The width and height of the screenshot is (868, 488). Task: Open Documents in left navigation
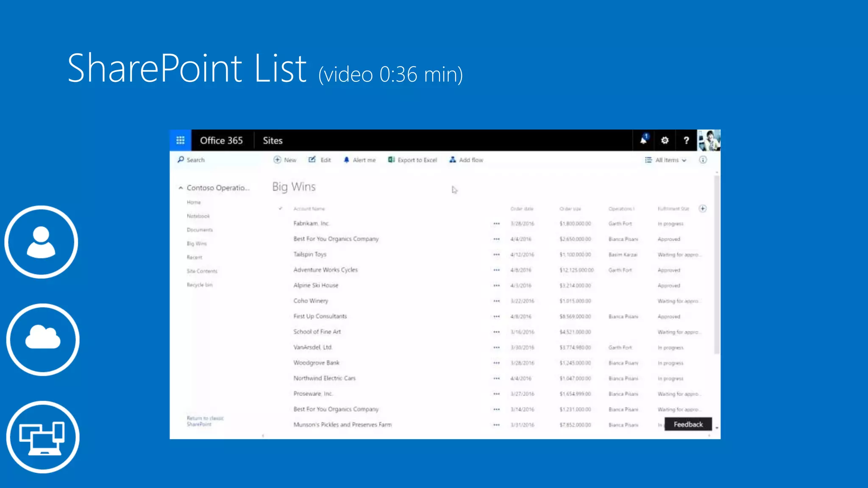pyautogui.click(x=200, y=230)
